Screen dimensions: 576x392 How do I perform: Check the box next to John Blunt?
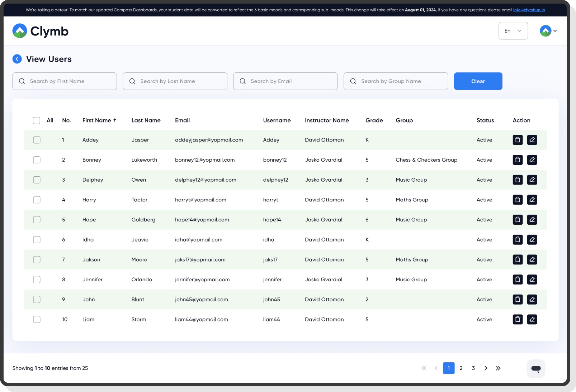click(x=37, y=300)
